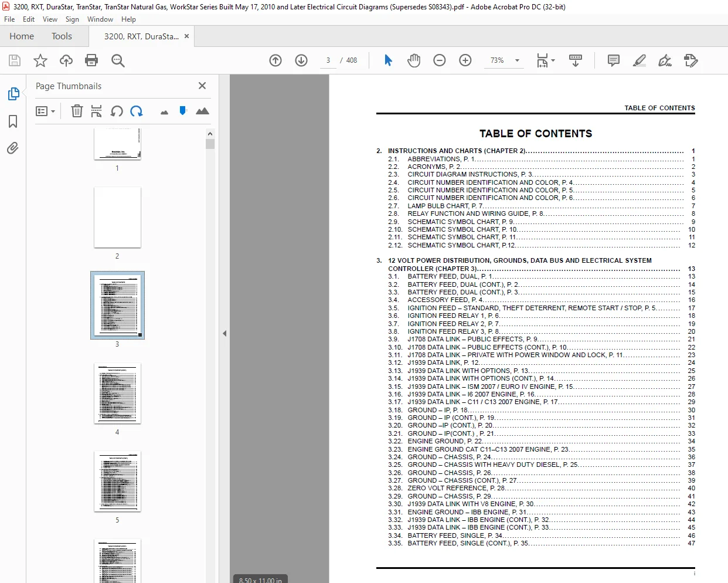This screenshot has width=728, height=583.
Task: Click 'RELAY FUNCTION AND WIRING GUIDE, P. 8' entry
Action: [x=475, y=213]
